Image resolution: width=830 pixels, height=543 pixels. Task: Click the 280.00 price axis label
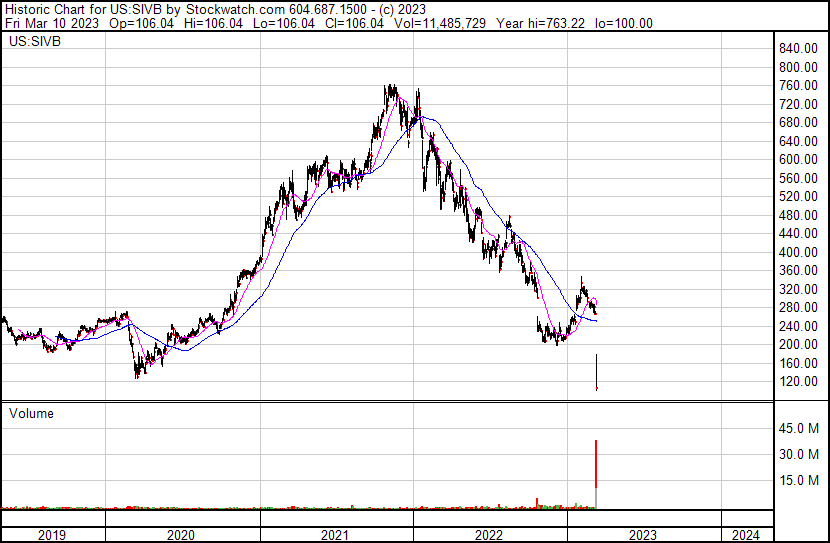click(798, 307)
